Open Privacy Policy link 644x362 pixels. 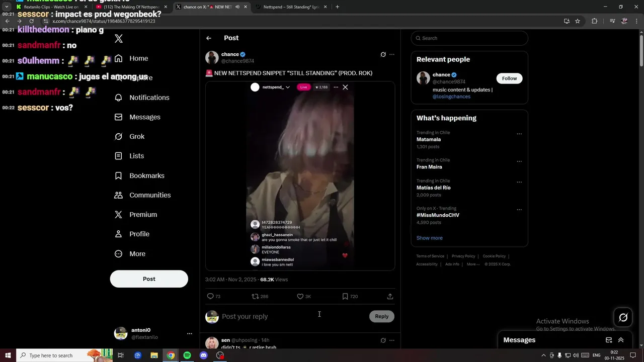(x=463, y=256)
